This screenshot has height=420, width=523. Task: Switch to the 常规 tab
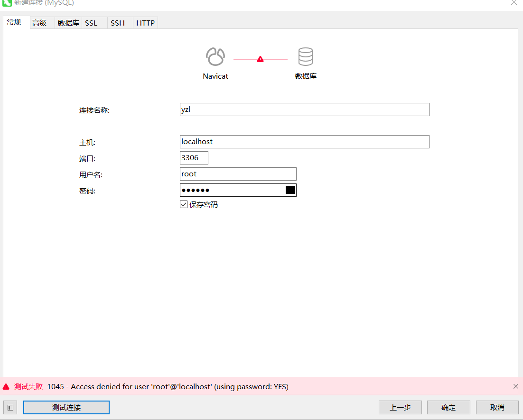click(x=16, y=22)
